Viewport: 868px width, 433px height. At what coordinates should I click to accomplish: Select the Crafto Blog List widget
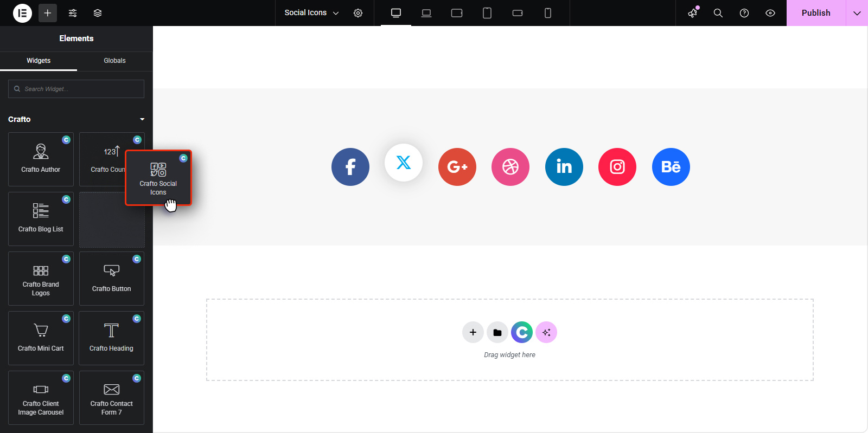coord(41,219)
